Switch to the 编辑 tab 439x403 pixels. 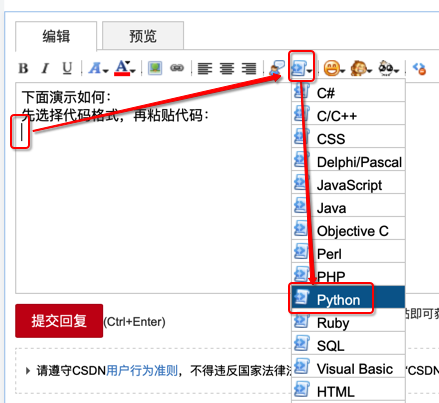click(56, 36)
